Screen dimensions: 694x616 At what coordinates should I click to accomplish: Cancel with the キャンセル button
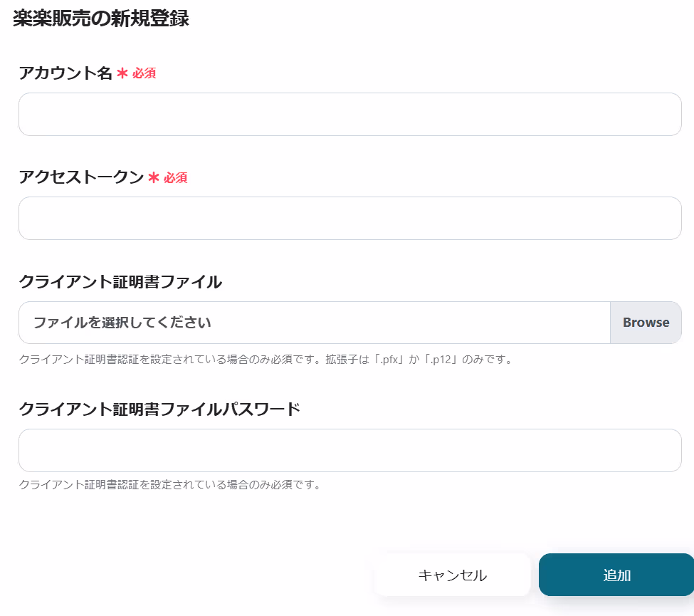[452, 575]
